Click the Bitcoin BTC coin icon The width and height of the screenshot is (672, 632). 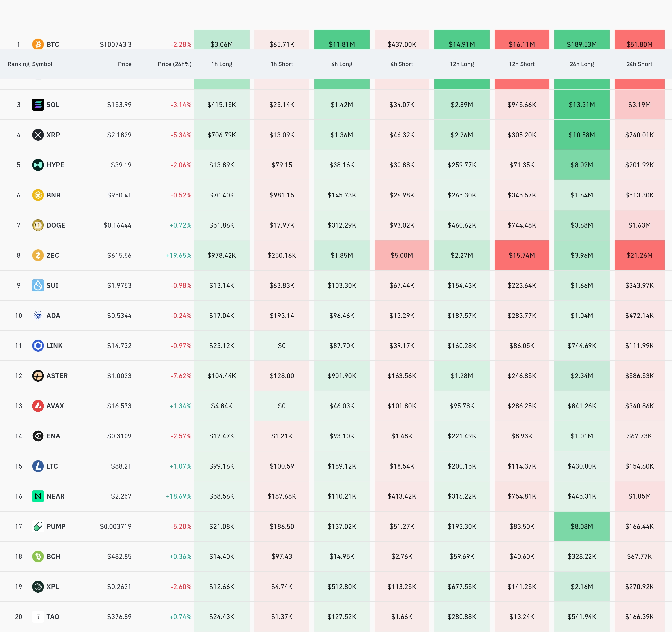pos(38,44)
